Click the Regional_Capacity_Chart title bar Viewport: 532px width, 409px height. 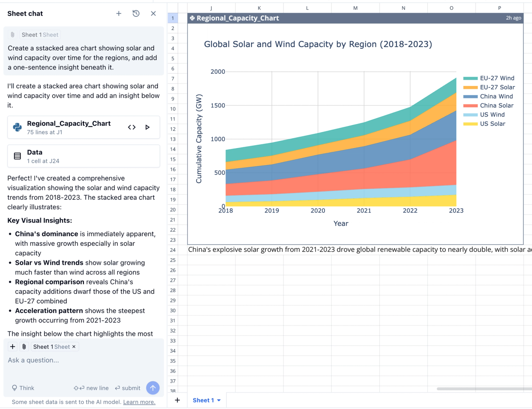[x=239, y=18]
